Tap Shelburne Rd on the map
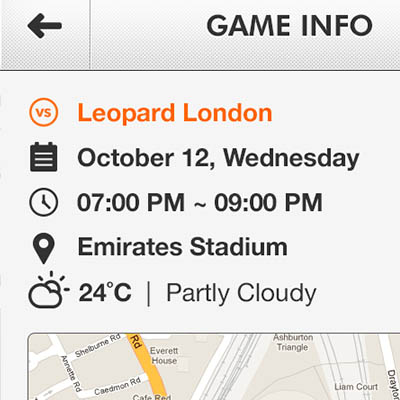The width and height of the screenshot is (400, 400). click(x=98, y=346)
